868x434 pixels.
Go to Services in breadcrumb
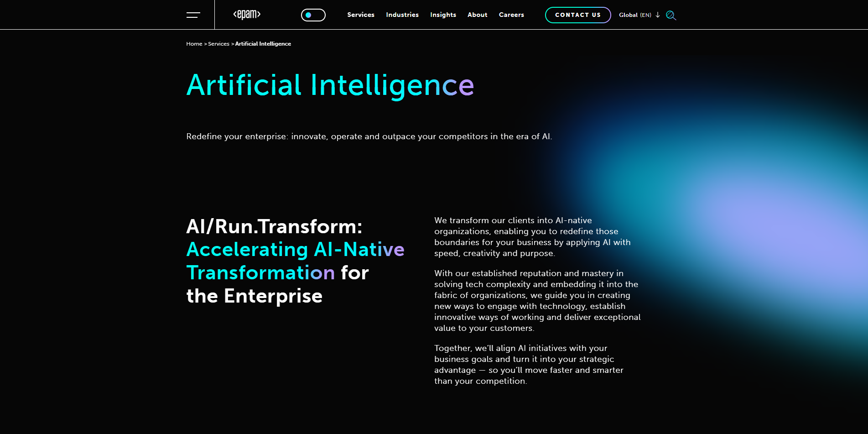[218, 44]
